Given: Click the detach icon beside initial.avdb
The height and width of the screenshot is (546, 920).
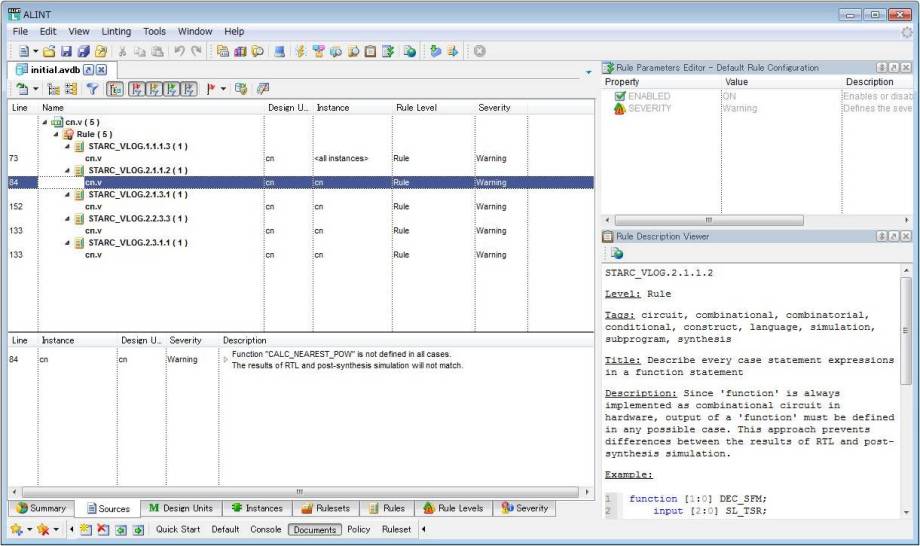Looking at the screenshot, I should [x=89, y=70].
